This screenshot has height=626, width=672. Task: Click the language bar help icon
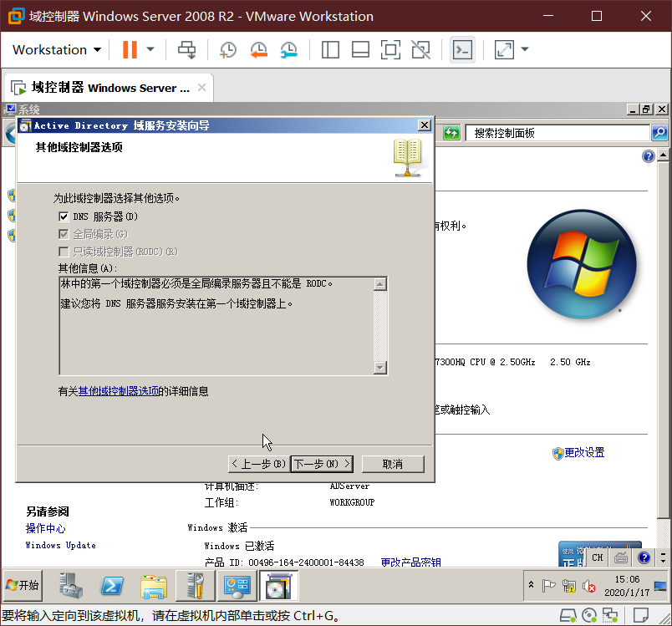644,557
